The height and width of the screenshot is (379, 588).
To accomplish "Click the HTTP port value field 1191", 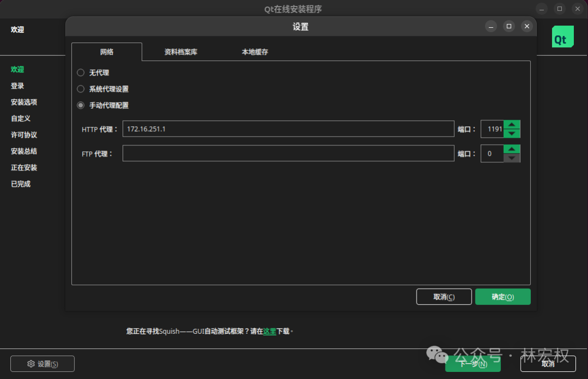I will [x=492, y=129].
